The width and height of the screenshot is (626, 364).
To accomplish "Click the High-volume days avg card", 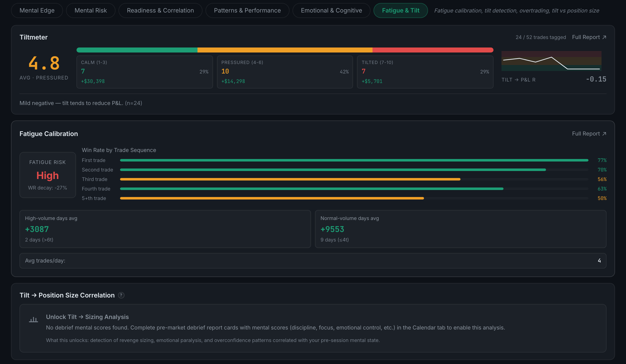I will click(x=165, y=229).
